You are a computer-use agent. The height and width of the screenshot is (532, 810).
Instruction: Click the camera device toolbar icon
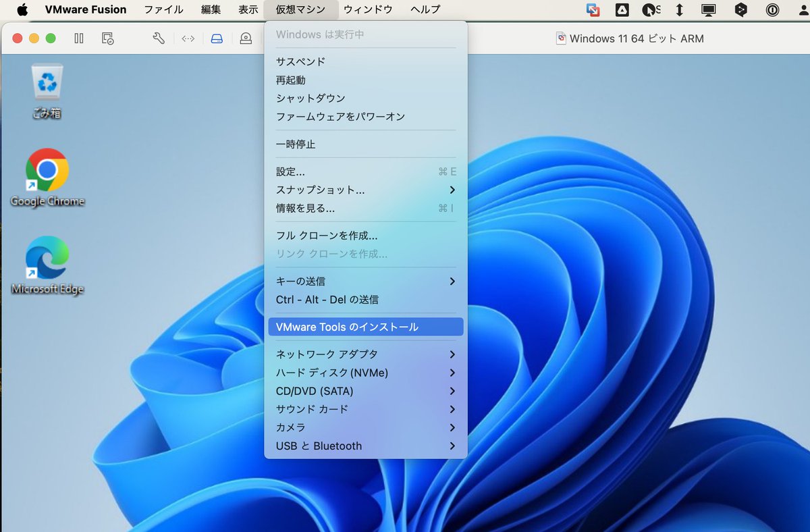(x=246, y=38)
